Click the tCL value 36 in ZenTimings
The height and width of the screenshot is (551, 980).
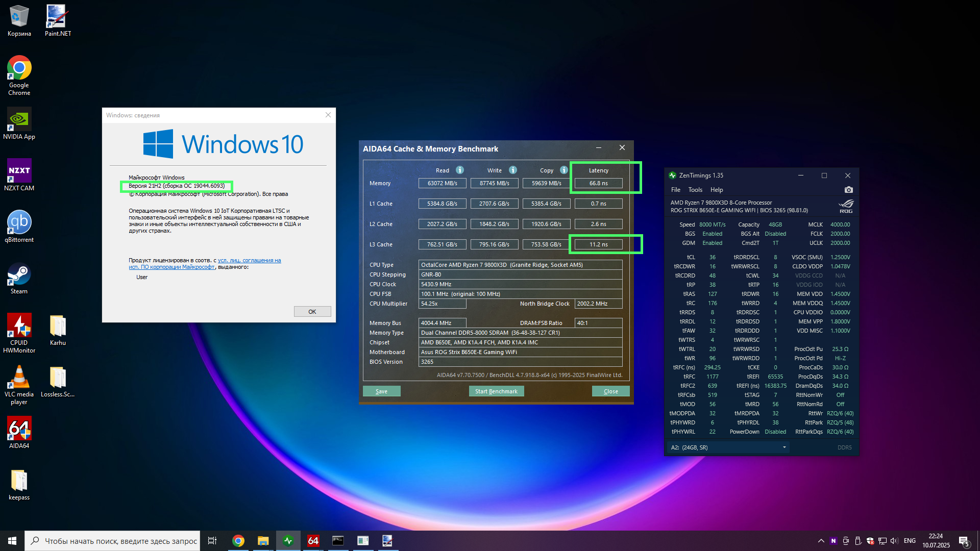point(713,257)
